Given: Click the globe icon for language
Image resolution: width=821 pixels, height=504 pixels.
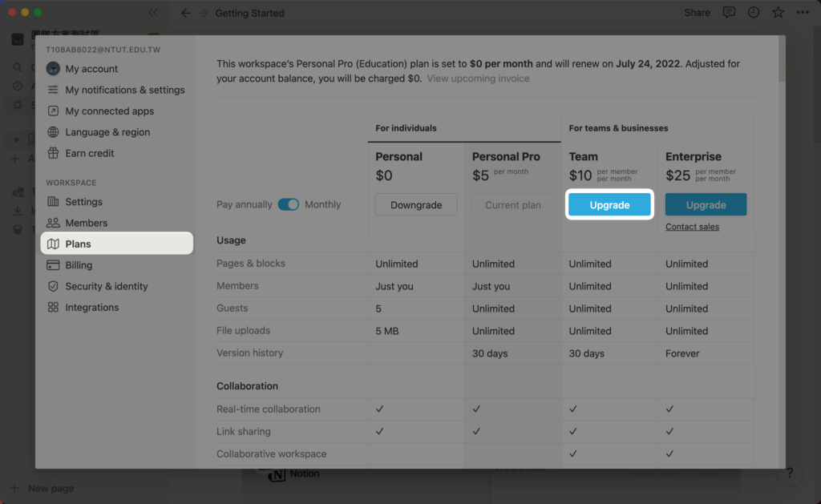Looking at the screenshot, I should coord(53,132).
